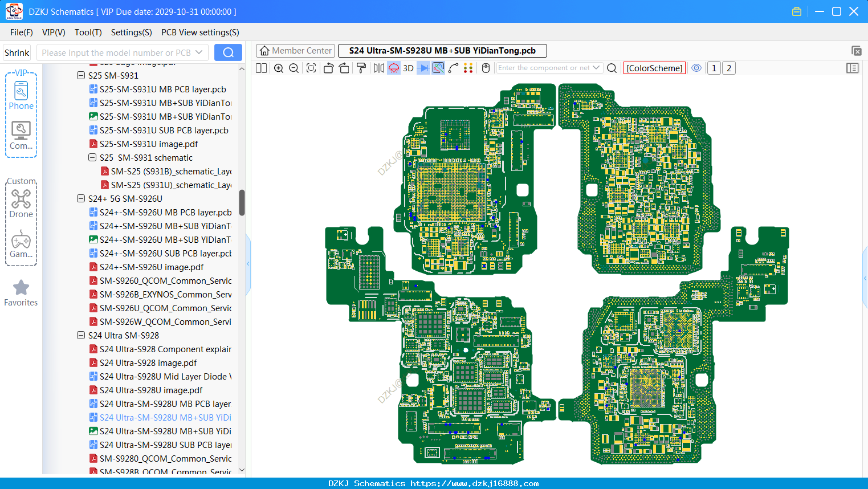The height and width of the screenshot is (489, 868).
Task: Select layer 1 button
Action: click(x=714, y=68)
